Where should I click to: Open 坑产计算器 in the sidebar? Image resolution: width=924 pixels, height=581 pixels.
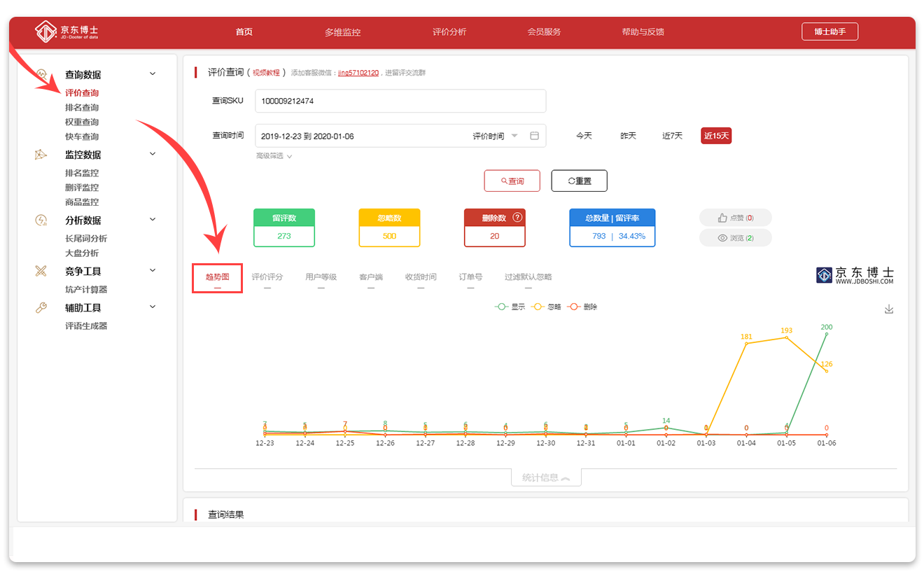click(x=86, y=290)
